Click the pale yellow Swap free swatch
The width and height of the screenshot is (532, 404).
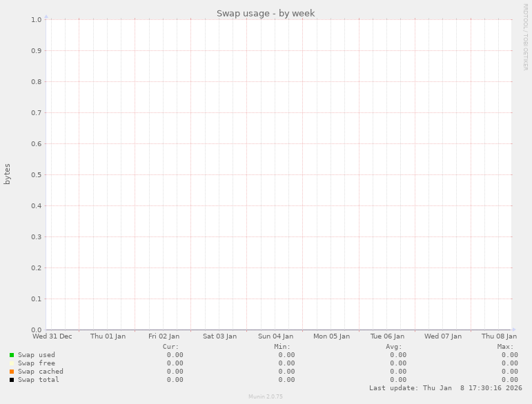(x=12, y=363)
